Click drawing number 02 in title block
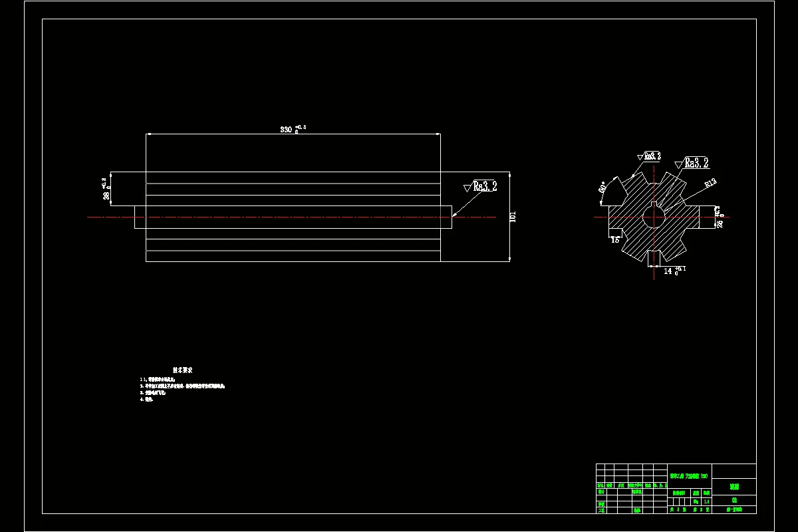The height and width of the screenshot is (532, 798). [734, 501]
